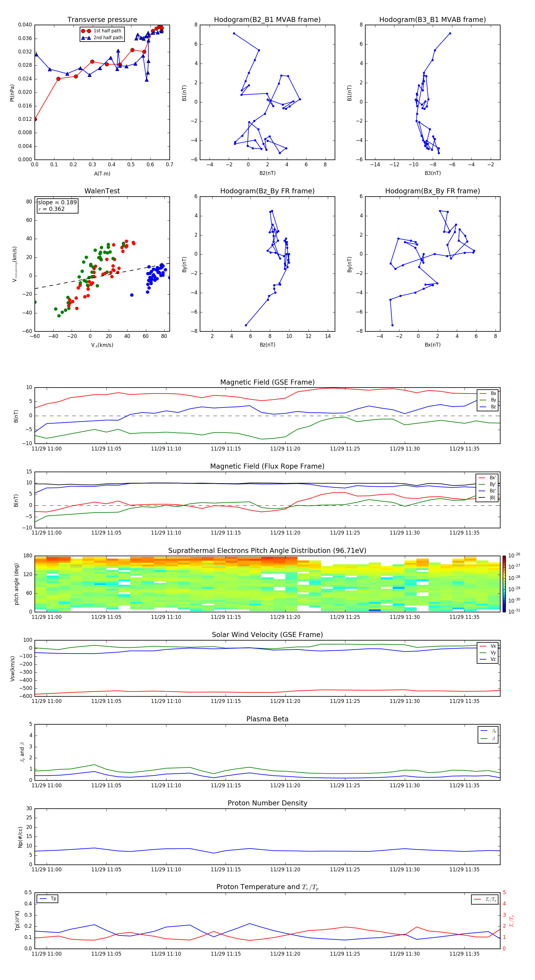Image resolution: width=535 pixels, height=980 pixels.
Task: Select '|B|' in Flux Rope legend
Action: point(487,498)
